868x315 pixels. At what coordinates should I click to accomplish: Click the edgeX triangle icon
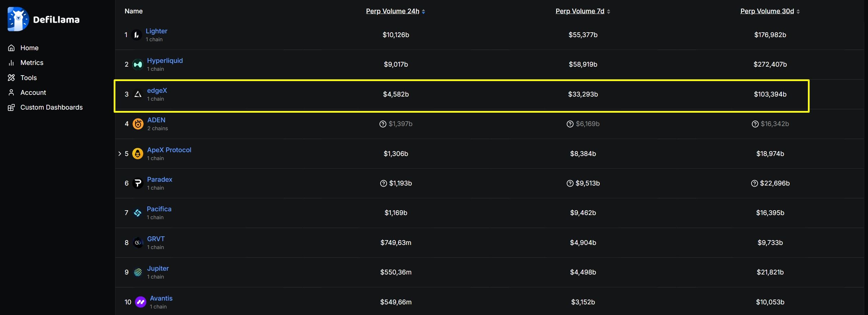(138, 94)
